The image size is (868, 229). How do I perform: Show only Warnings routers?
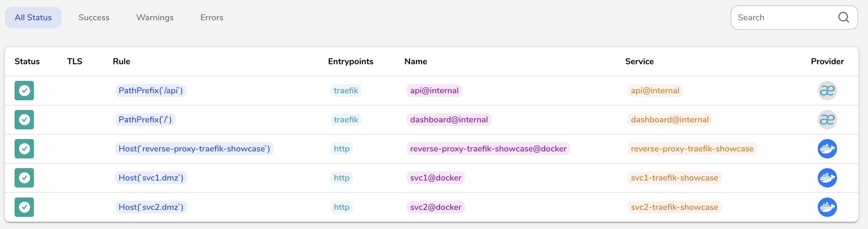155,18
